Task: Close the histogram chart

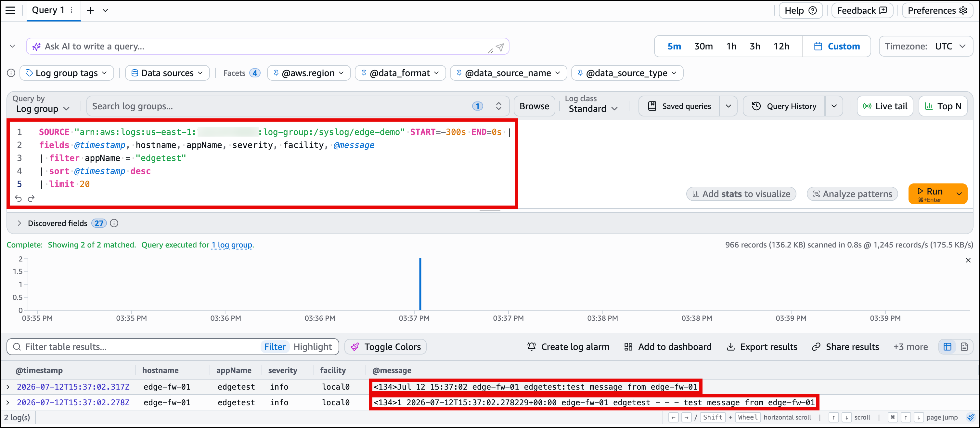Action: point(968,260)
